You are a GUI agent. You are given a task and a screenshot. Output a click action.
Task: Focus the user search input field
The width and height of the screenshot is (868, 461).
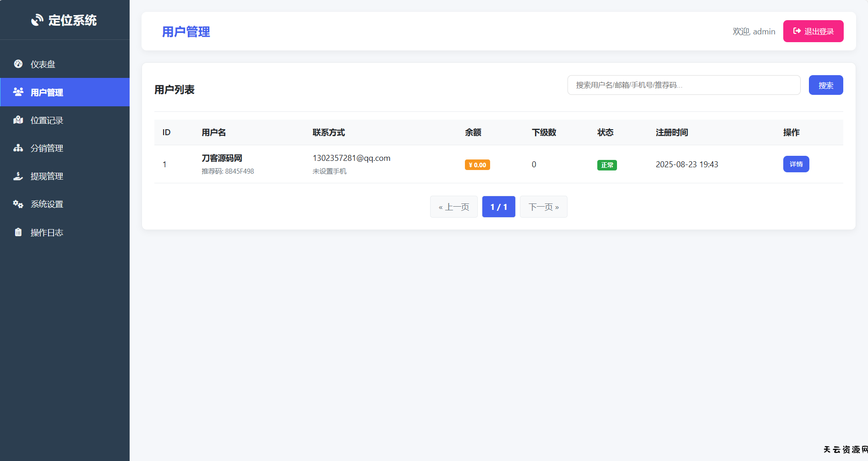click(x=683, y=85)
